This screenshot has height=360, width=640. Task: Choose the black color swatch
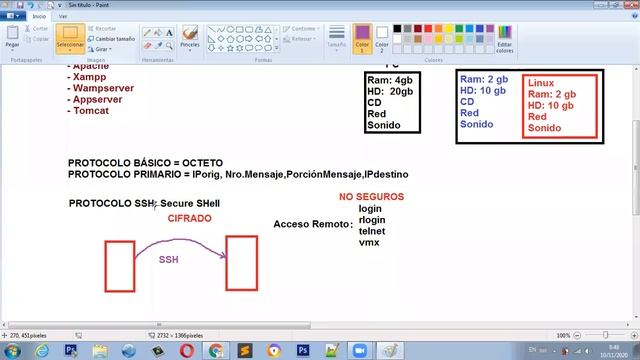pyautogui.click(x=397, y=28)
